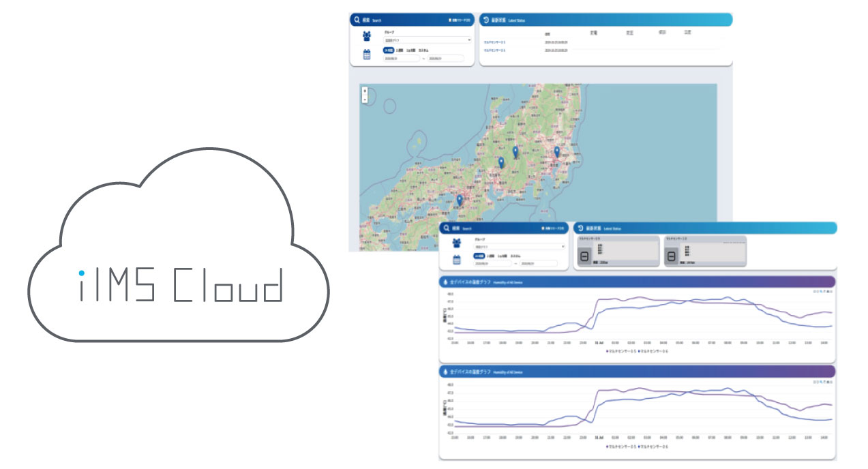This screenshot has width=868, height=469.
Task: Select the last period option (カスタム) in the graph screen
Action: click(515, 256)
